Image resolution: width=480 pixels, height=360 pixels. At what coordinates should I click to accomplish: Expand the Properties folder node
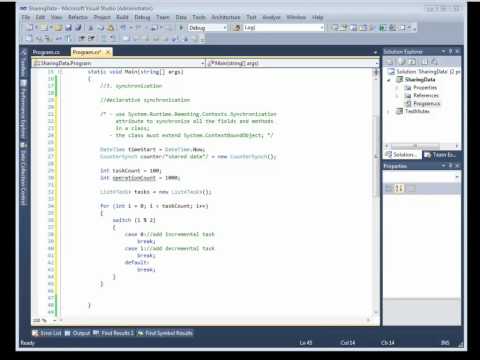point(397,88)
